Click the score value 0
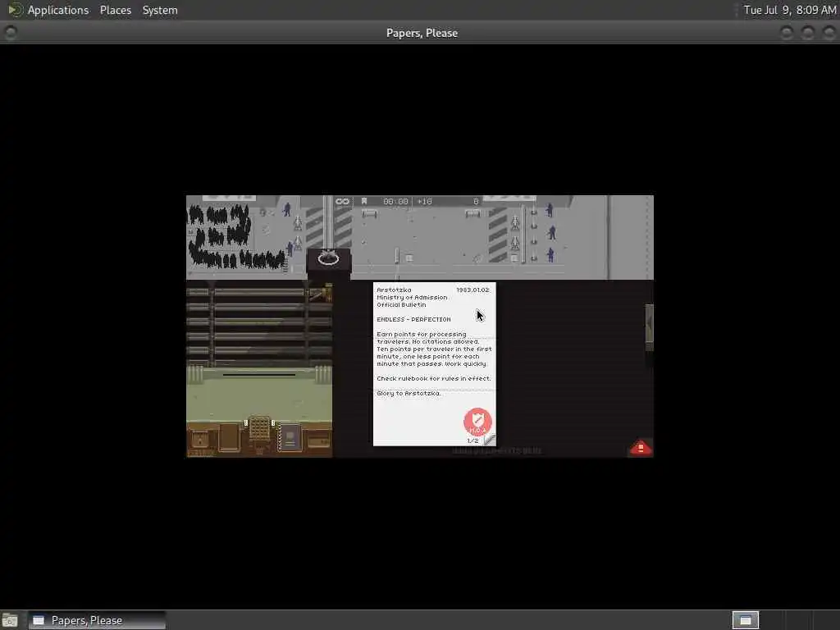Viewport: 840px width, 630px height. (476, 202)
